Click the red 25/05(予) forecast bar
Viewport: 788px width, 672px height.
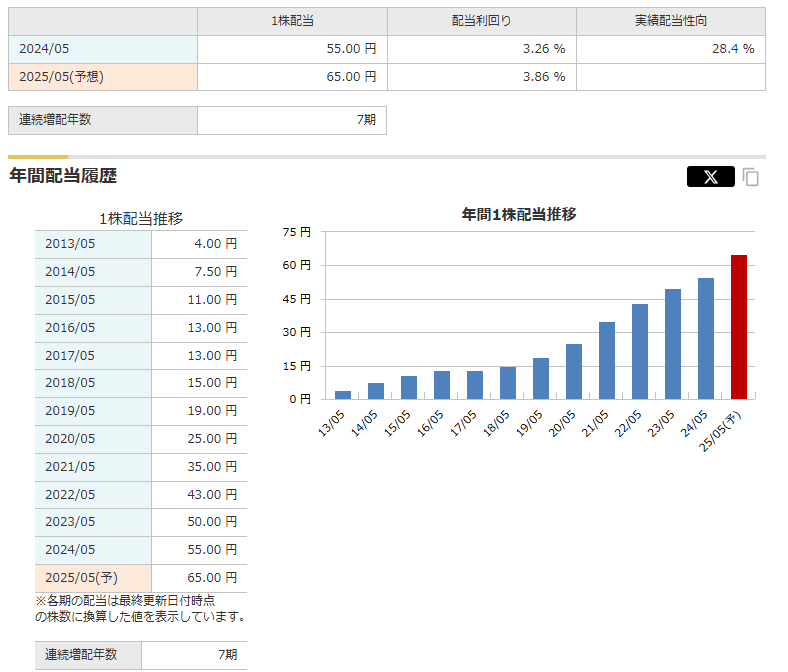click(739, 327)
